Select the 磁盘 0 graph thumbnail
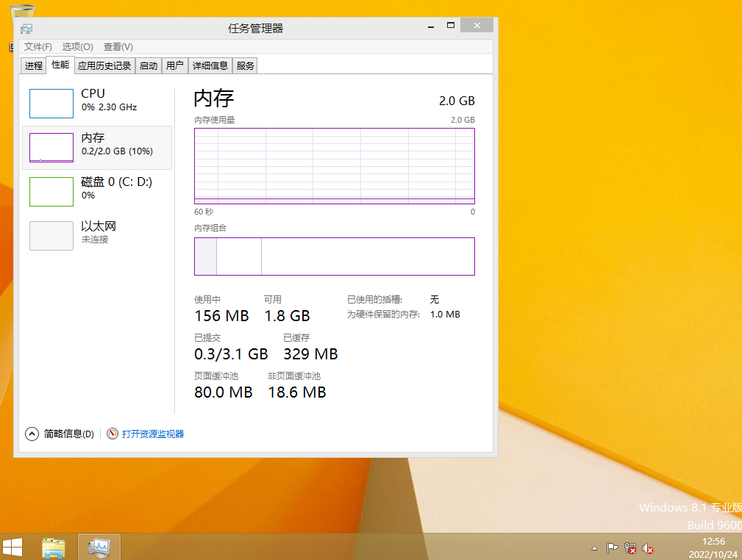 pyautogui.click(x=51, y=192)
